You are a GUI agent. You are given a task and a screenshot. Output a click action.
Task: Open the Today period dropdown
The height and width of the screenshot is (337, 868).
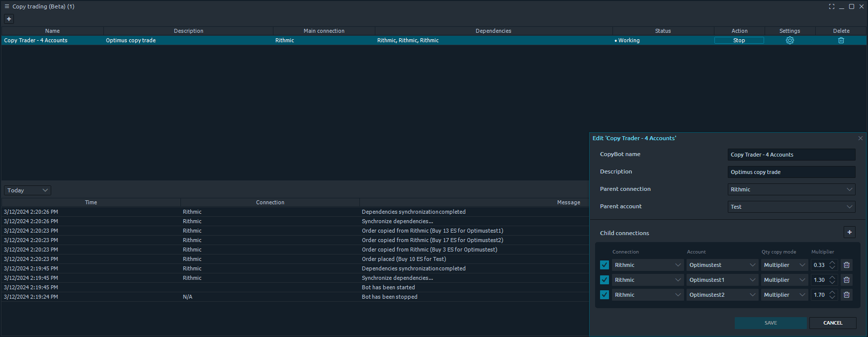pos(27,190)
